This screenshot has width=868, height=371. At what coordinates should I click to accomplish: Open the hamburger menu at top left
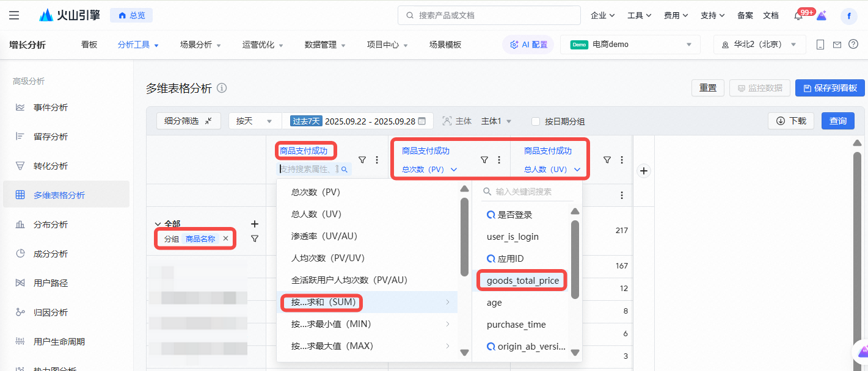[14, 15]
